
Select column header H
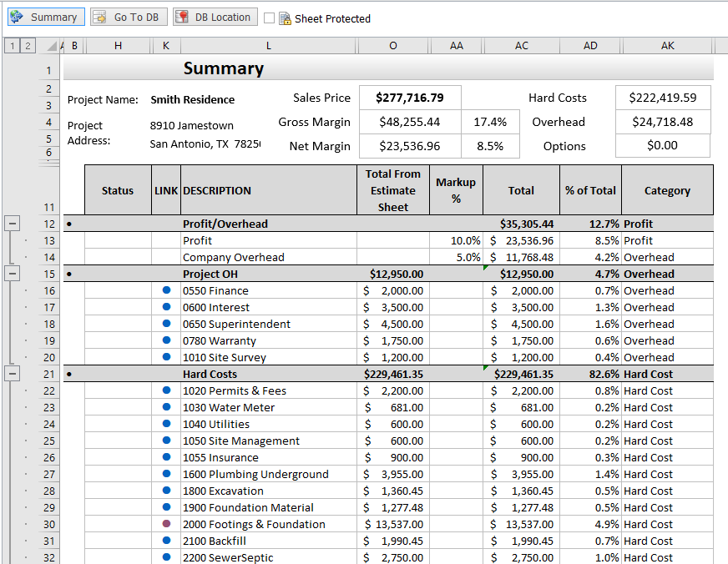click(x=118, y=45)
